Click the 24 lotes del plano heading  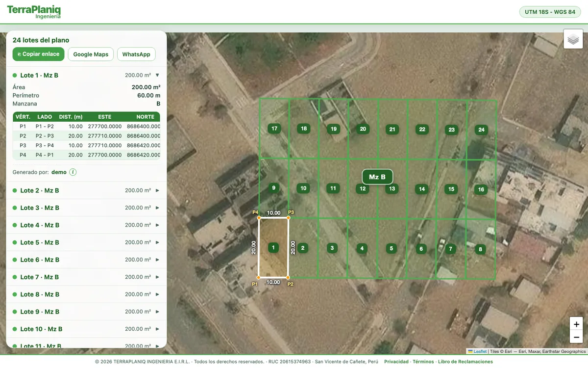41,40
